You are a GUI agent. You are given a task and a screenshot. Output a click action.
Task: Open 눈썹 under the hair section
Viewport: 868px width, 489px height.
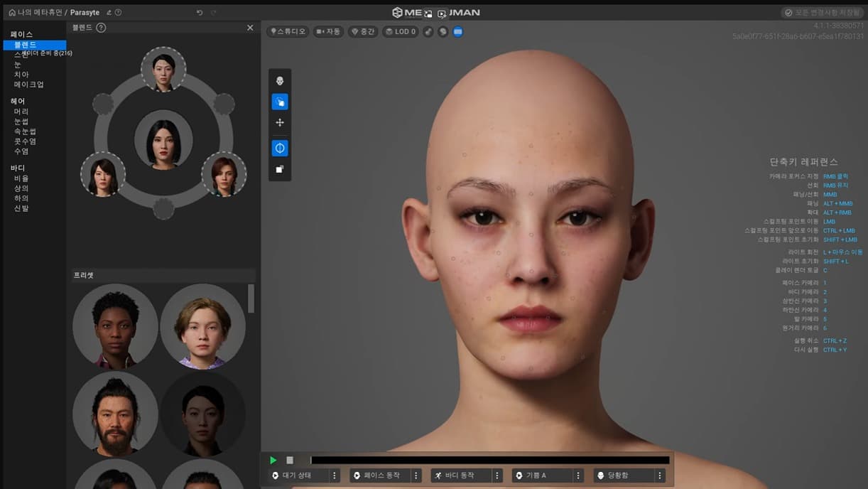[x=21, y=122]
